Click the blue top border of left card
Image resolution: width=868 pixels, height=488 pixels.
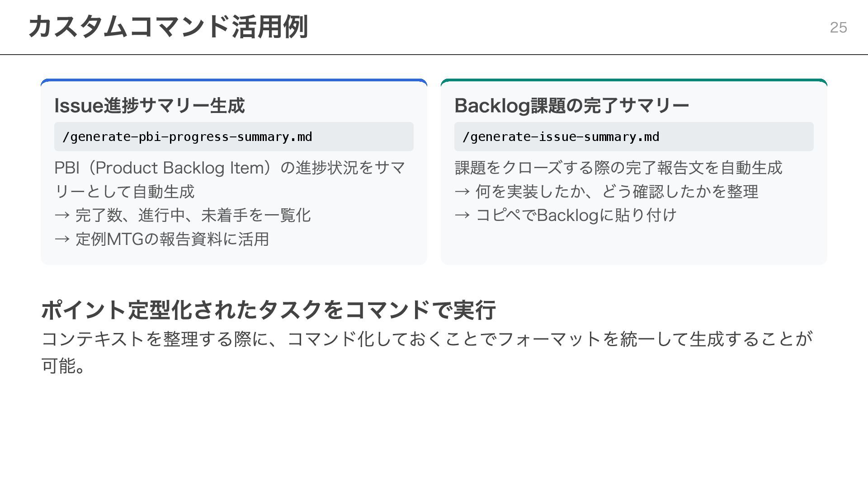coord(234,80)
